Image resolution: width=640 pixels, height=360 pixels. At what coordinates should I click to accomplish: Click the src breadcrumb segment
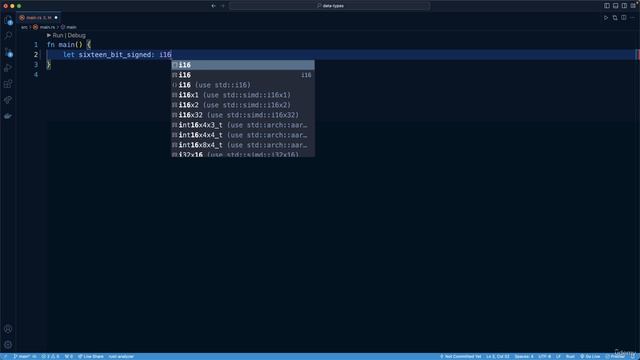[24, 27]
